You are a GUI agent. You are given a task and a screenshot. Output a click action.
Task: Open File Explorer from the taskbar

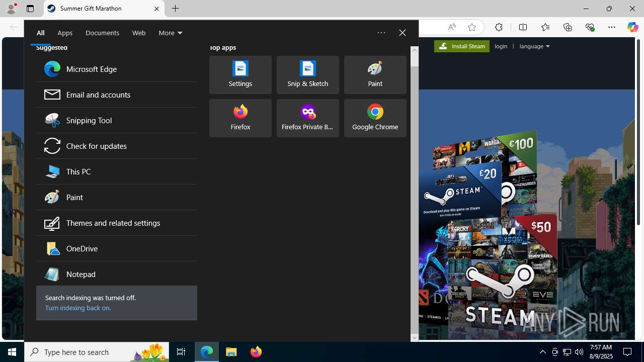(231, 352)
